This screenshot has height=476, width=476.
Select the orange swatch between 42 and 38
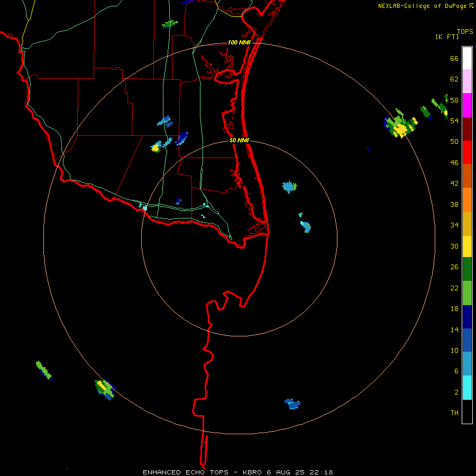tap(467, 200)
